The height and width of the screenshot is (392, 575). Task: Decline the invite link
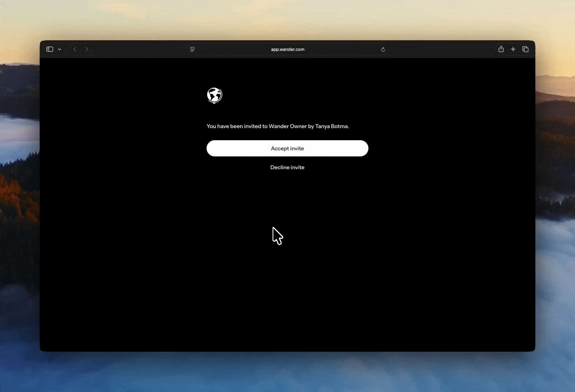287,167
